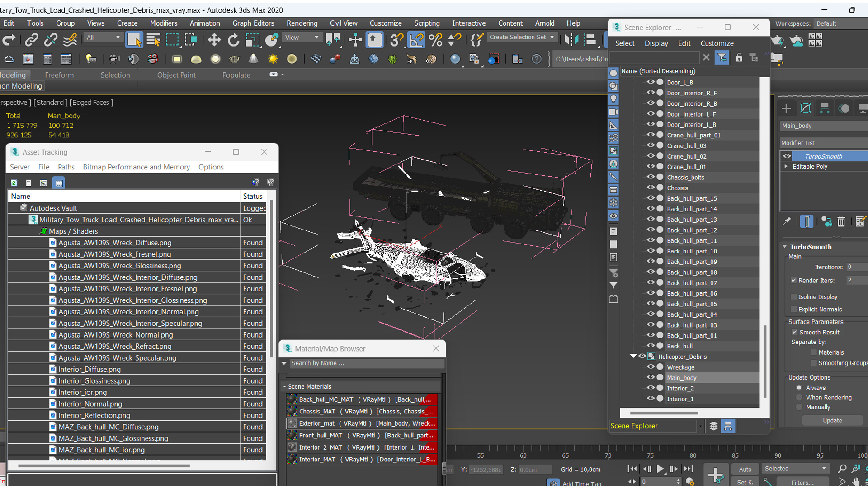Expand the Editable Poly modifier entry
This screenshot has height=488, width=868.
[786, 166]
